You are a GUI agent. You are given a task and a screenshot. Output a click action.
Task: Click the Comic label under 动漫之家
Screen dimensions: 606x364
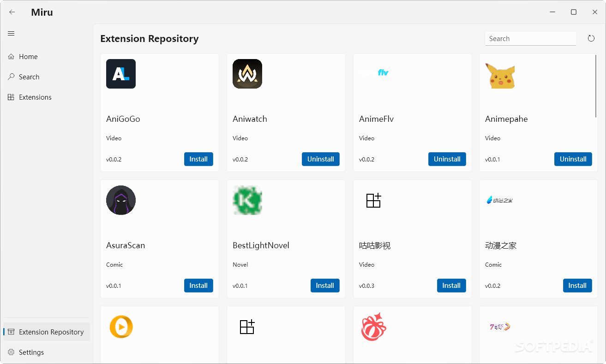(x=493, y=265)
